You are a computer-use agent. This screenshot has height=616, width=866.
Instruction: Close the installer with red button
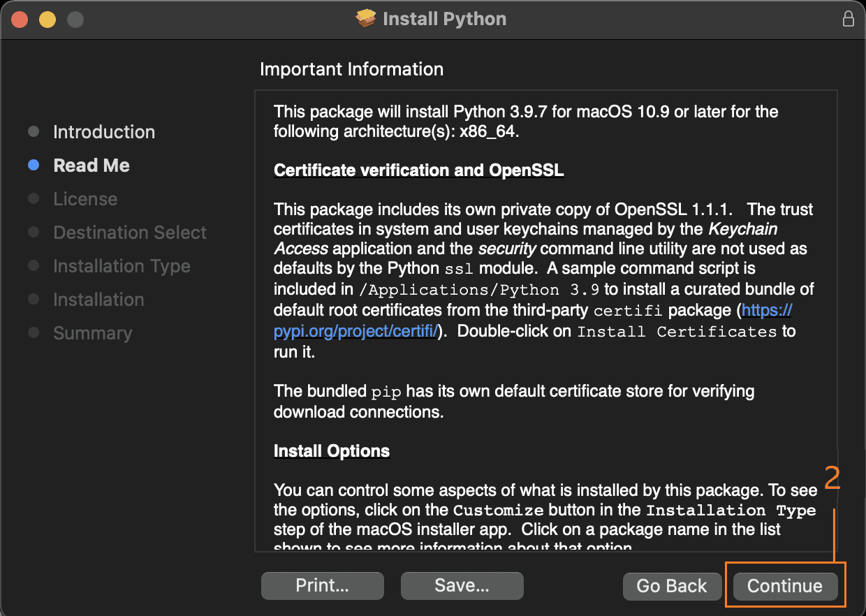point(20,20)
